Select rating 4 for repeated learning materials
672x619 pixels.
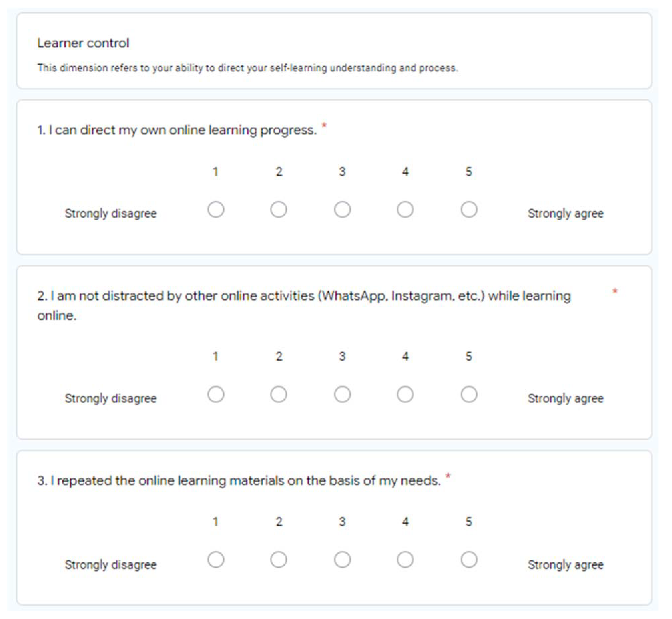click(405, 560)
